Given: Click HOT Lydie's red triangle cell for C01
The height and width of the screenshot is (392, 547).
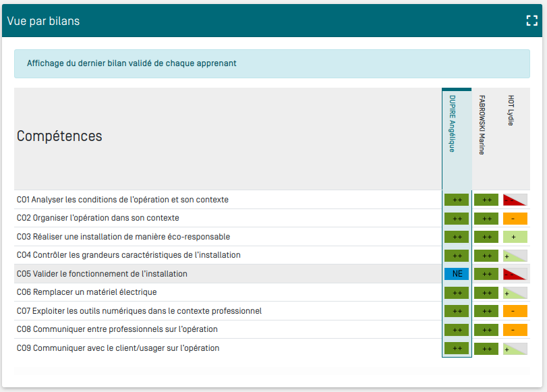Looking at the screenshot, I should (515, 200).
